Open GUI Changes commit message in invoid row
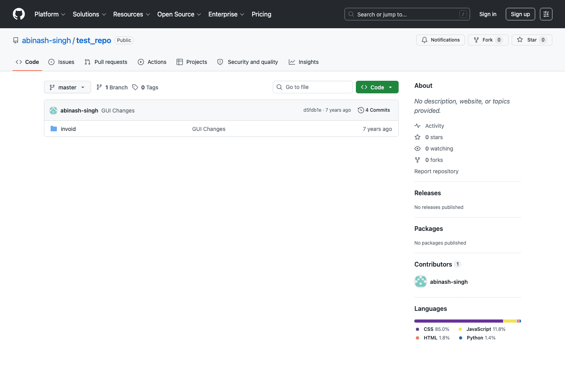Viewport: 565px width, 392px height. point(209,129)
